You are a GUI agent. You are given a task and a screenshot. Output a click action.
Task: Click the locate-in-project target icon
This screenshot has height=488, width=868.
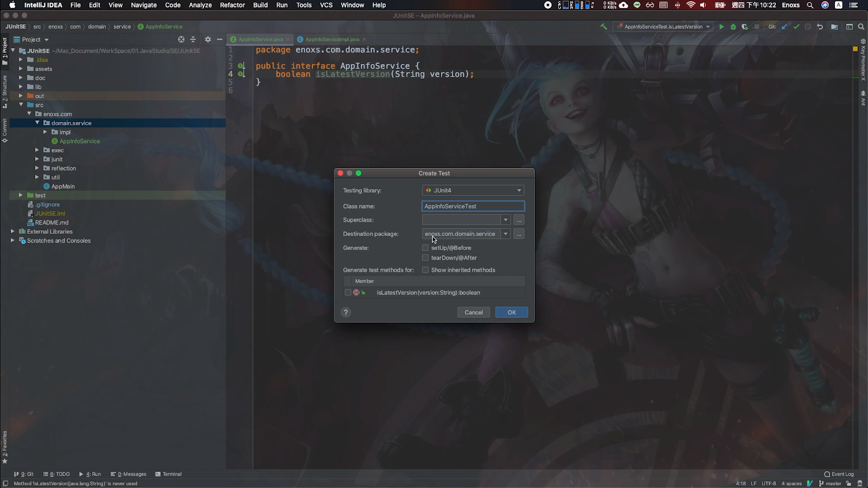pyautogui.click(x=181, y=40)
